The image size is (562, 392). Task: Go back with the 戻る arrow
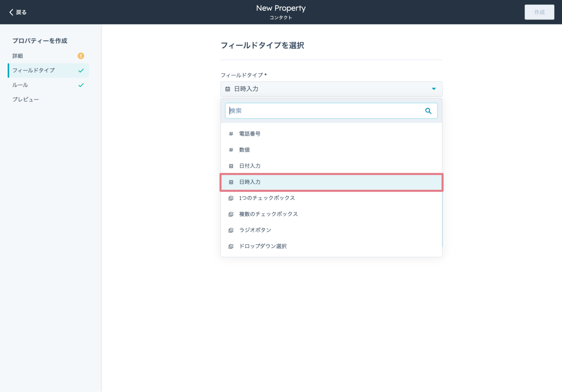pos(18,12)
